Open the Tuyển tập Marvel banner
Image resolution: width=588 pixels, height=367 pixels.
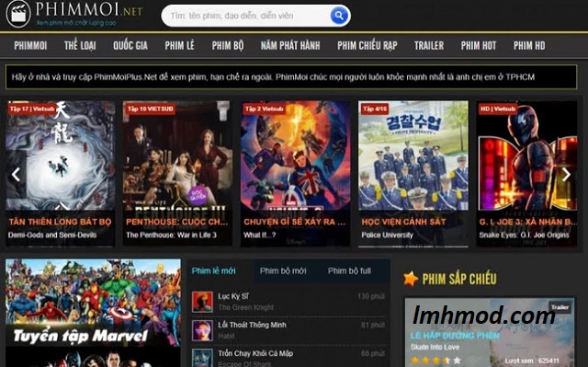tap(93, 313)
